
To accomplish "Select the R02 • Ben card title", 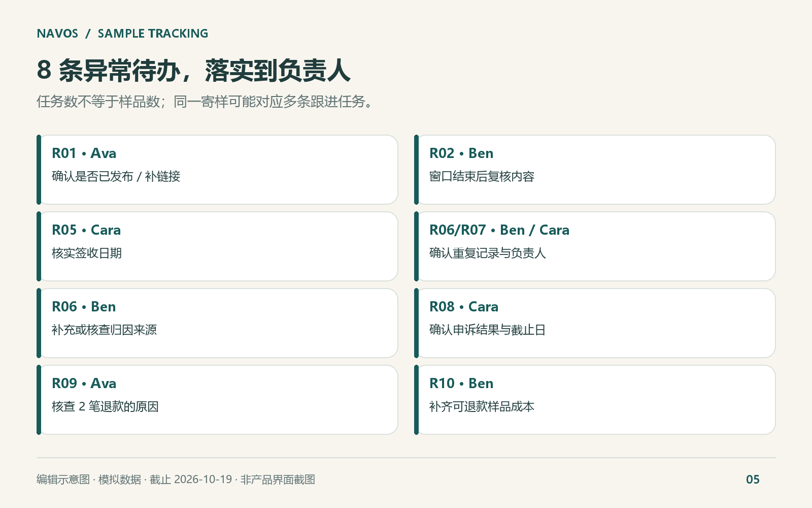I will point(461,153).
